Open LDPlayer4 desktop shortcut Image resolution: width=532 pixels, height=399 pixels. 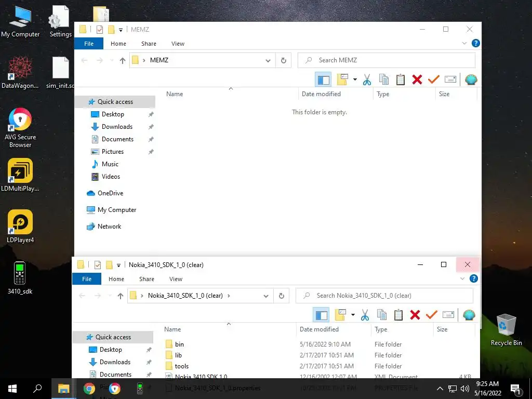(20, 227)
